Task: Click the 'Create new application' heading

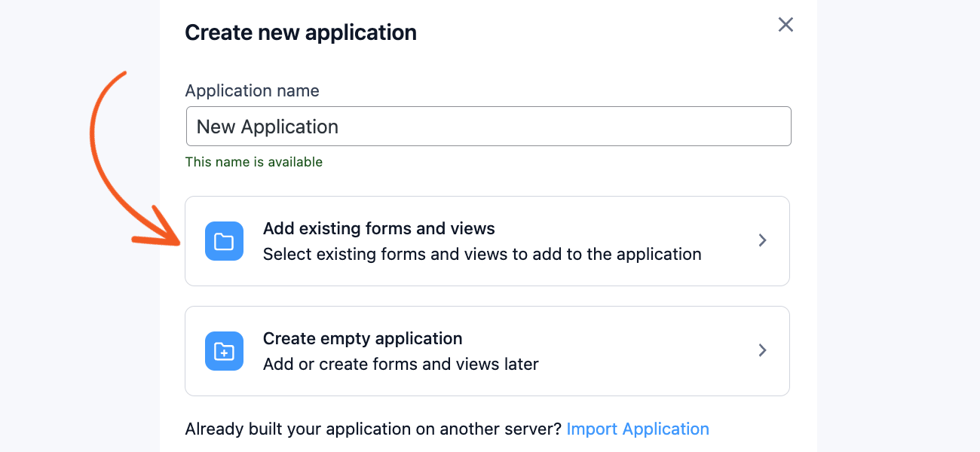Action: pyautogui.click(x=301, y=32)
